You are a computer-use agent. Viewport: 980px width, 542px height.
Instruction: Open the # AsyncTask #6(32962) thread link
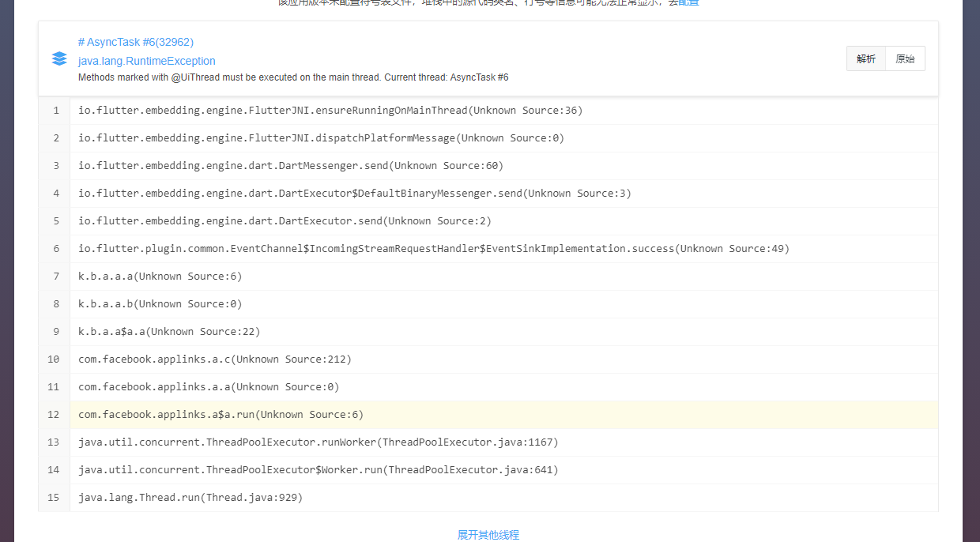click(136, 42)
